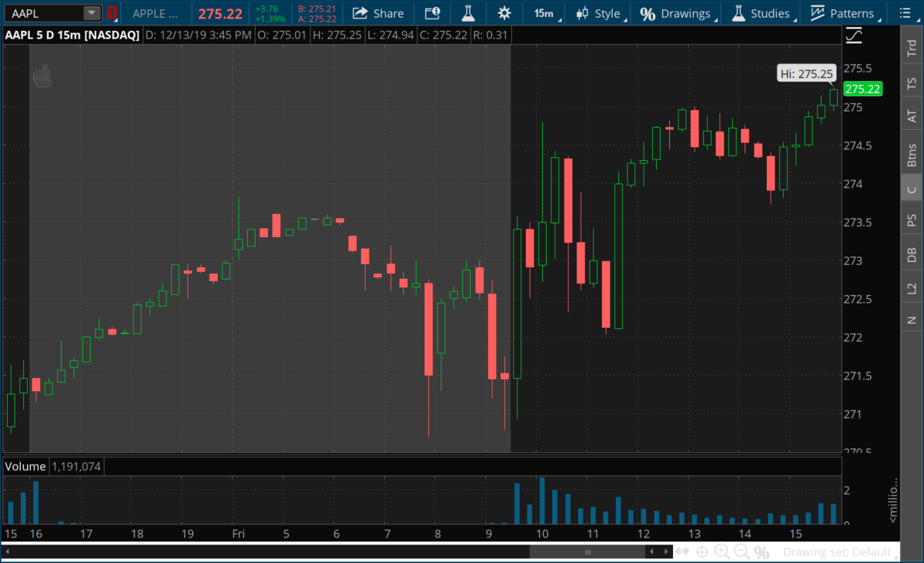The image size is (924, 563).
Task: Click the 275.5 price axis label
Action: [x=857, y=69]
